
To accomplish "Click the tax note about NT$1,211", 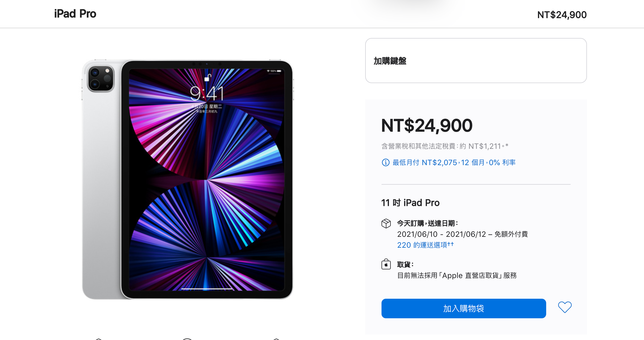I will click(x=445, y=146).
